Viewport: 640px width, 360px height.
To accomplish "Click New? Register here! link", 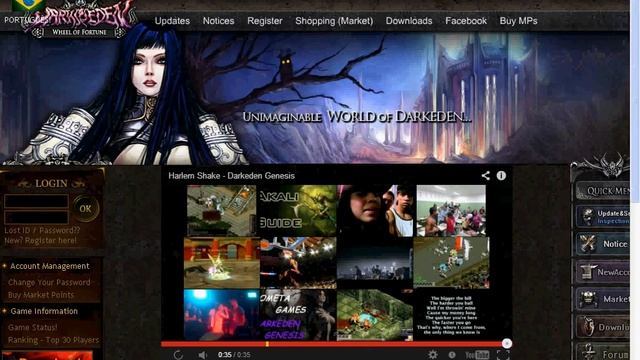I will (40, 240).
